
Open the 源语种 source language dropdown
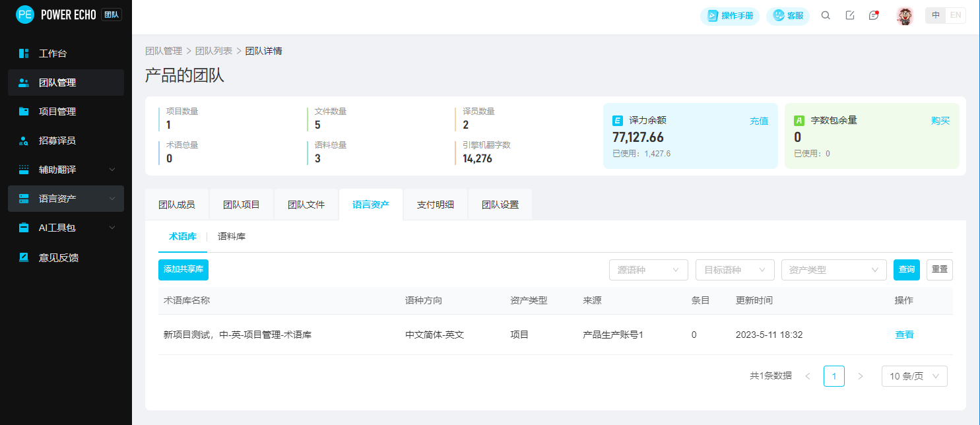[x=648, y=270]
